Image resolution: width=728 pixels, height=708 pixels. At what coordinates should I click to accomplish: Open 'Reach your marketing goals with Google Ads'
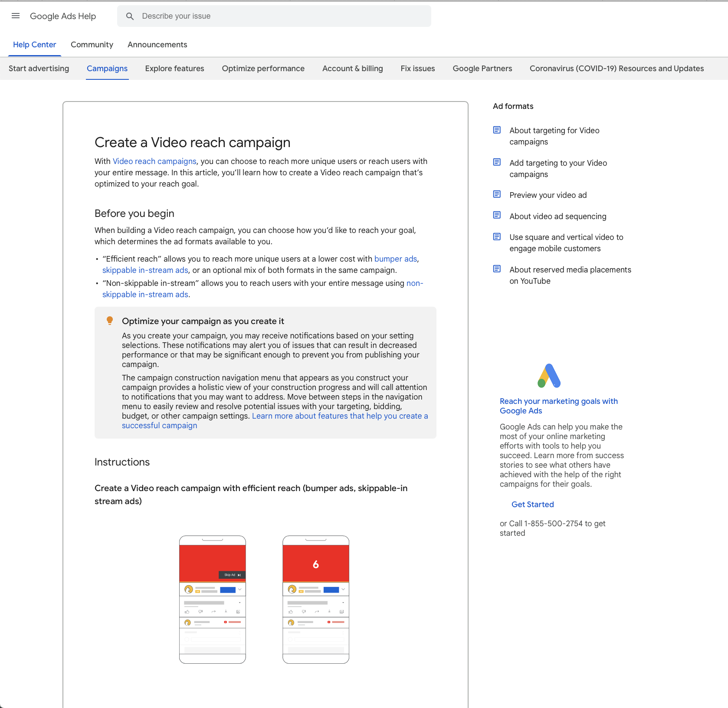pyautogui.click(x=559, y=406)
